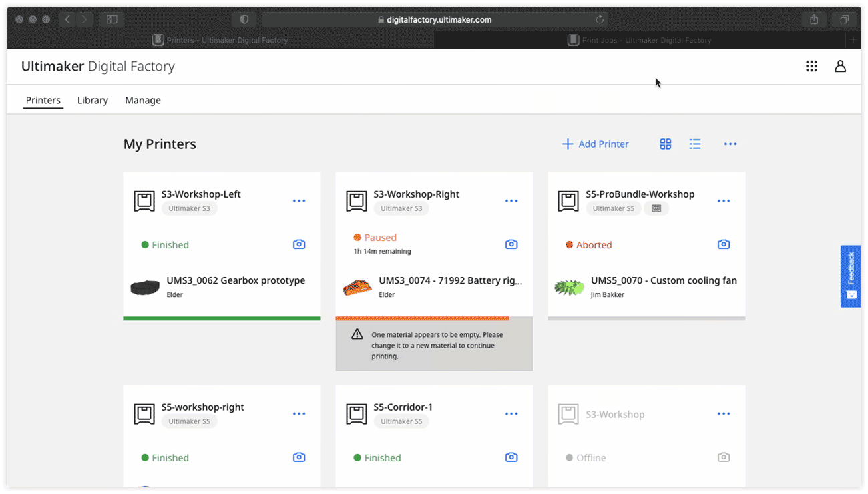Open the S5-workshop-right printer name
The image size is (868, 494).
point(203,407)
